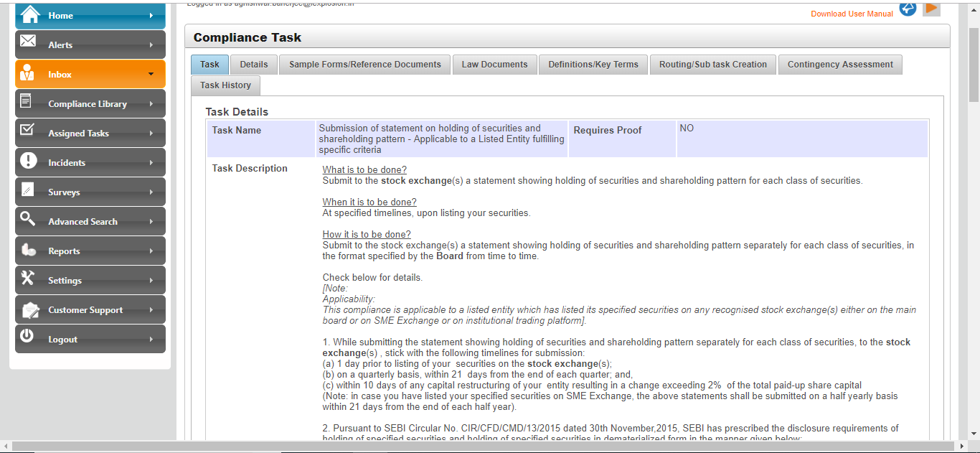Expand the Customer Support arrow
980x453 pixels.
[x=151, y=309]
